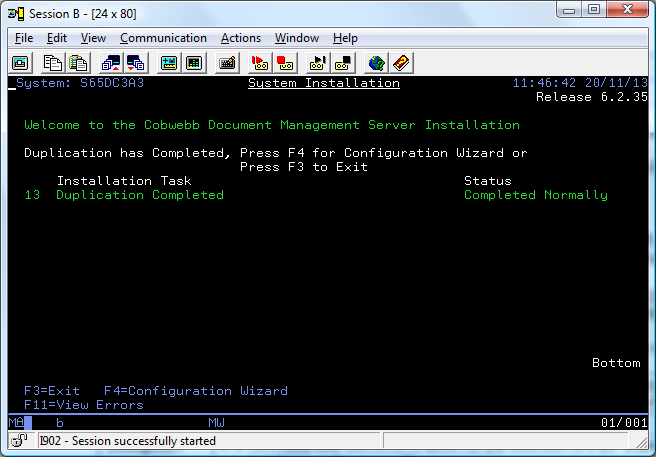Click the window resize grip corner
The height and width of the screenshot is (457, 656).
click(x=642, y=441)
